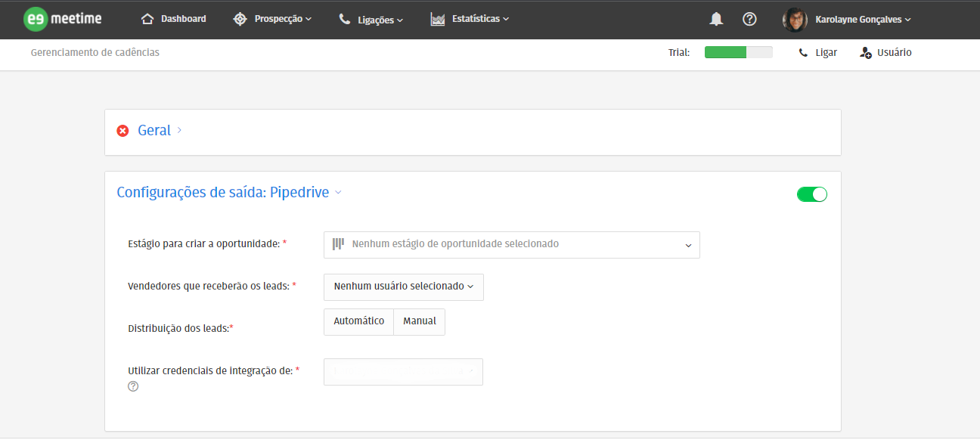980x440 pixels.
Task: Click the Meetime logo
Action: [62, 19]
